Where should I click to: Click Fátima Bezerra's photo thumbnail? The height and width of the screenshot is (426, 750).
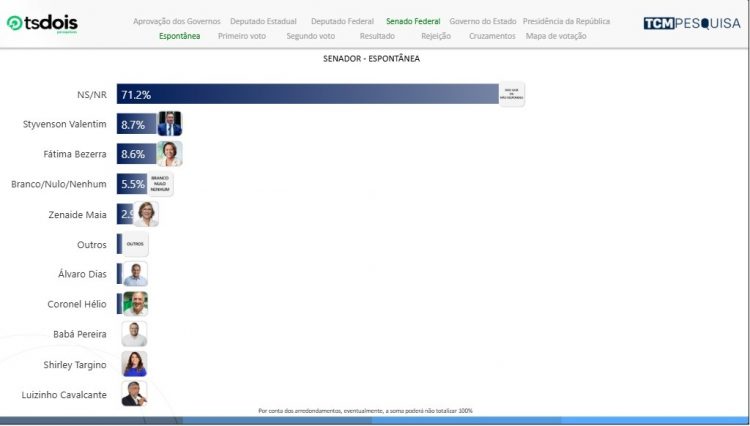click(169, 154)
